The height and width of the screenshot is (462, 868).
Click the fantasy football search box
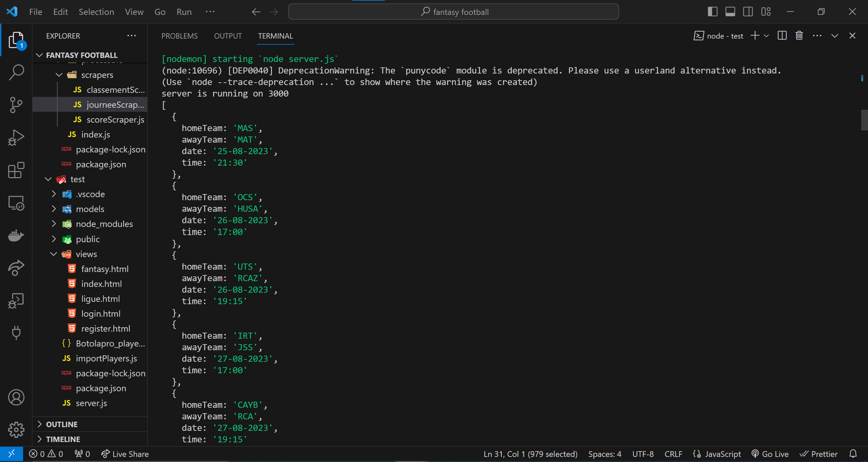[453, 12]
